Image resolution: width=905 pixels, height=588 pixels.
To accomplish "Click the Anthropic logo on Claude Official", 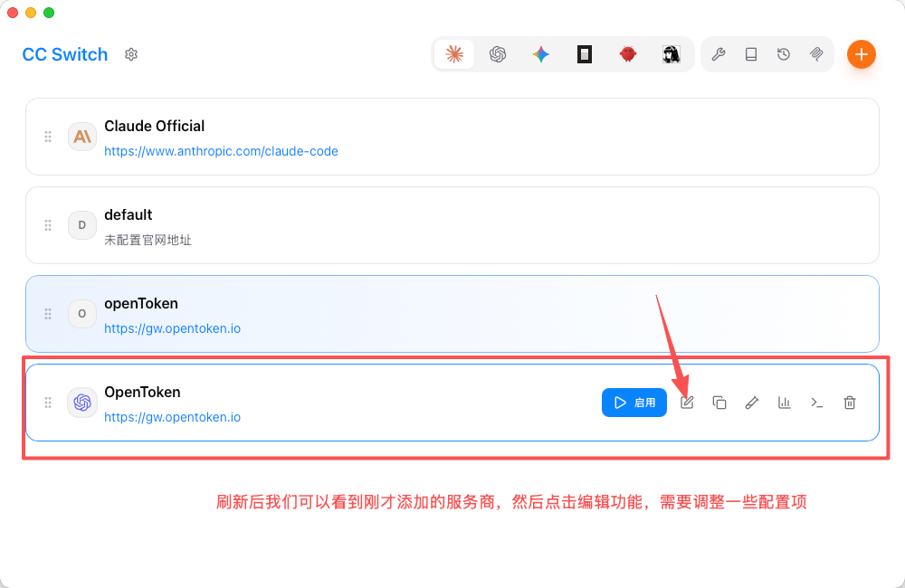I will (x=82, y=137).
